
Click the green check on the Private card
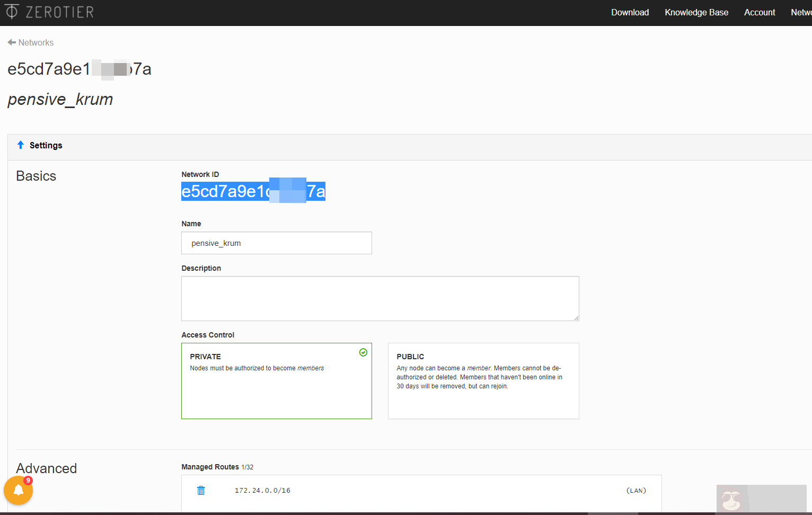(363, 352)
